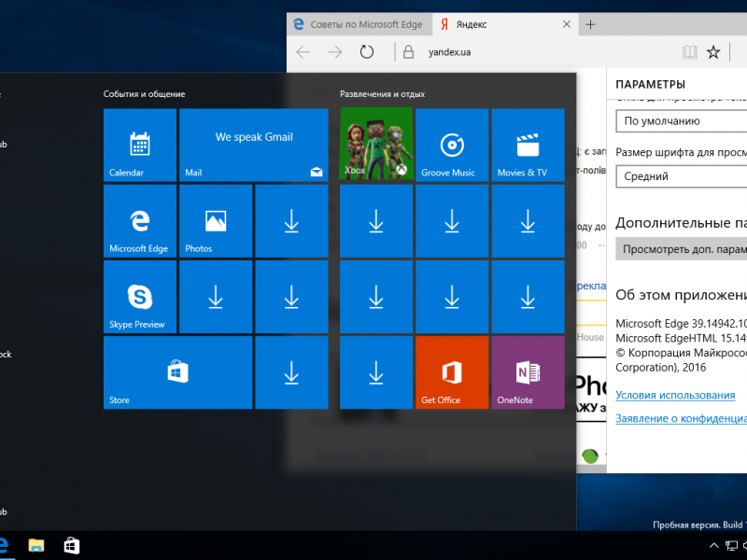Show hidden system tray icons
The height and width of the screenshot is (560, 747).
(713, 546)
